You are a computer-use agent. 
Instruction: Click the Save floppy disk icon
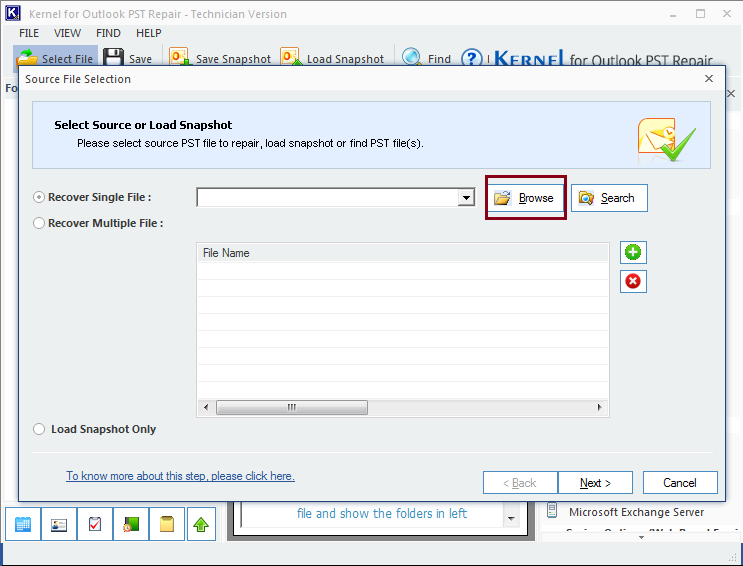coord(113,57)
